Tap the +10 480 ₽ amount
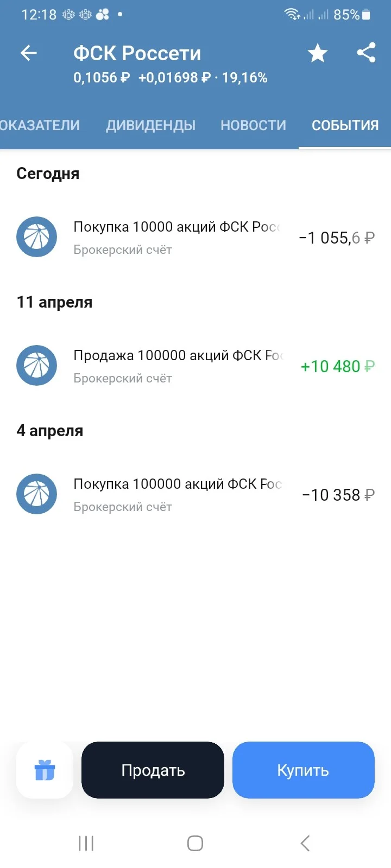This screenshot has height=868, width=391. click(x=338, y=367)
